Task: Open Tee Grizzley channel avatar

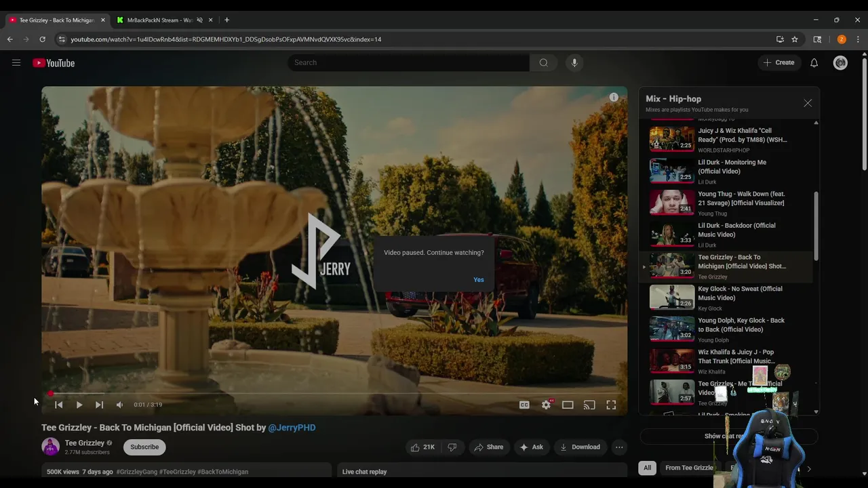Action: pyautogui.click(x=51, y=447)
